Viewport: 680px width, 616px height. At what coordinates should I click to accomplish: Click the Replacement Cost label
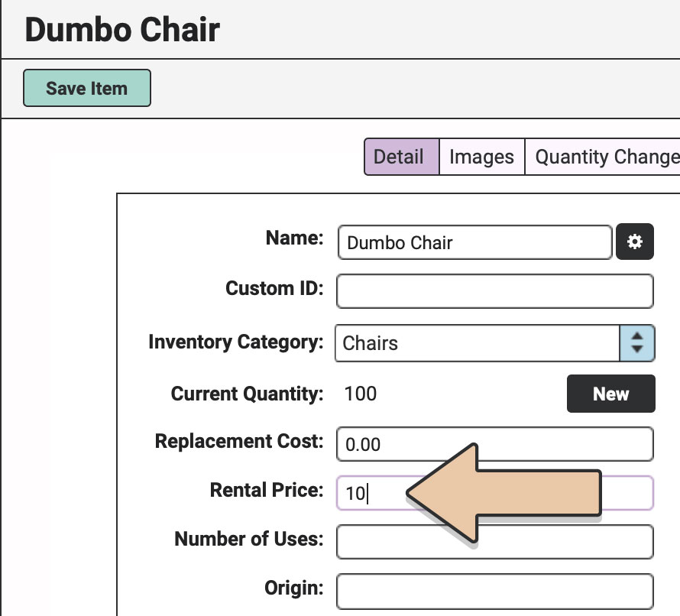[x=239, y=441]
